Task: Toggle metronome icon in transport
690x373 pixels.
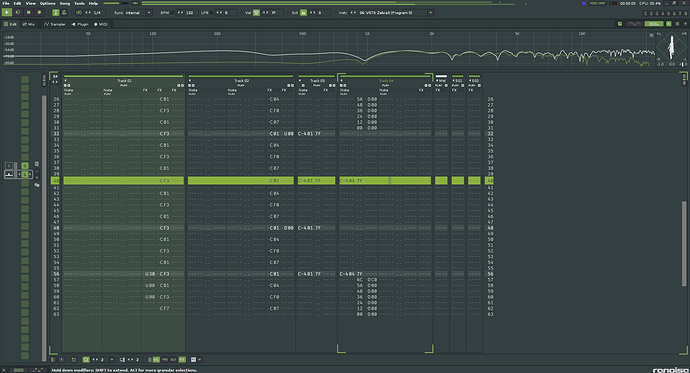Action: (x=64, y=13)
